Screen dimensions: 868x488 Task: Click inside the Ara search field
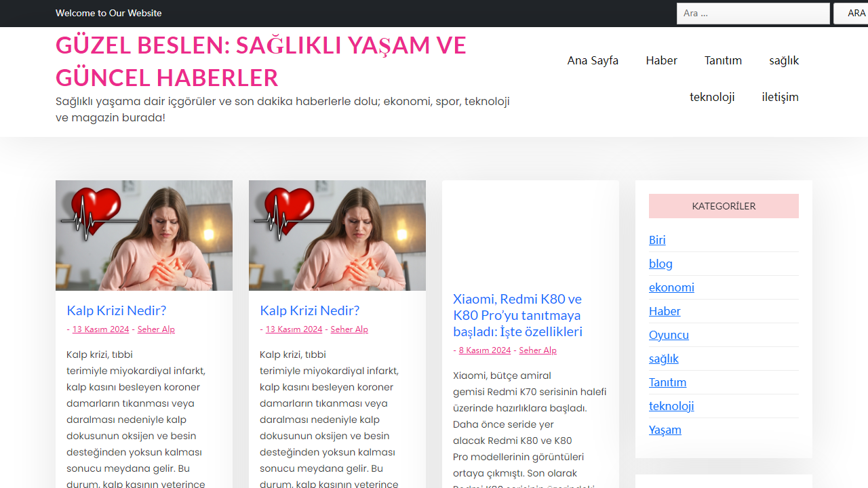(753, 13)
